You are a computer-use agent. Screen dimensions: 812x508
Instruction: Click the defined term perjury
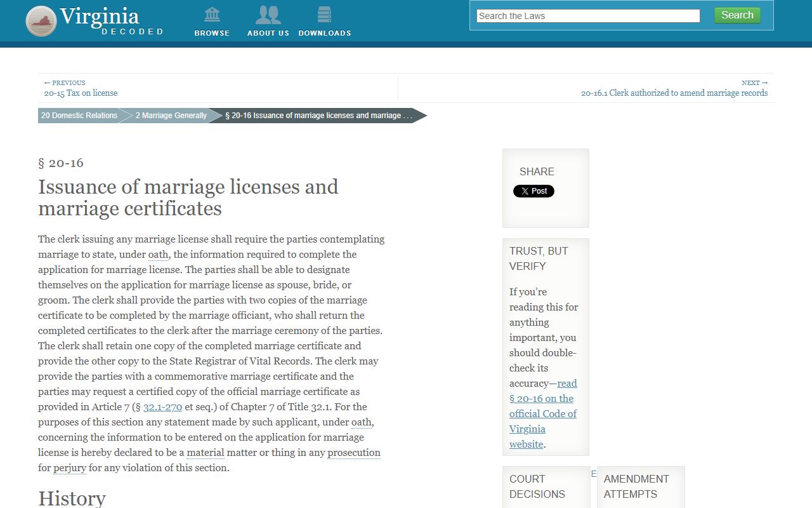pos(69,468)
